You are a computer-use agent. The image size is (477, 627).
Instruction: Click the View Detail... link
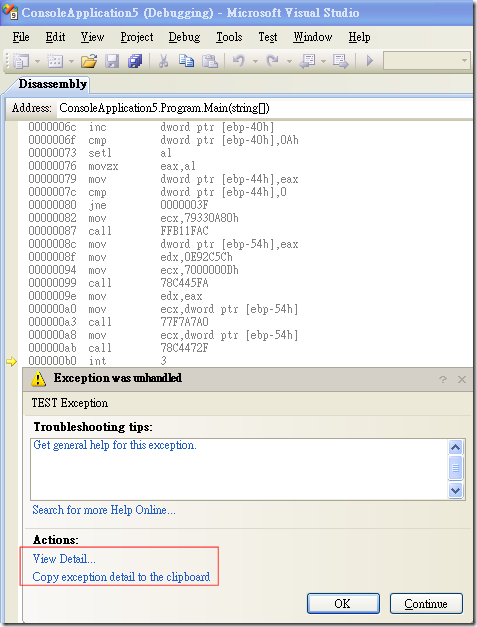(64, 559)
